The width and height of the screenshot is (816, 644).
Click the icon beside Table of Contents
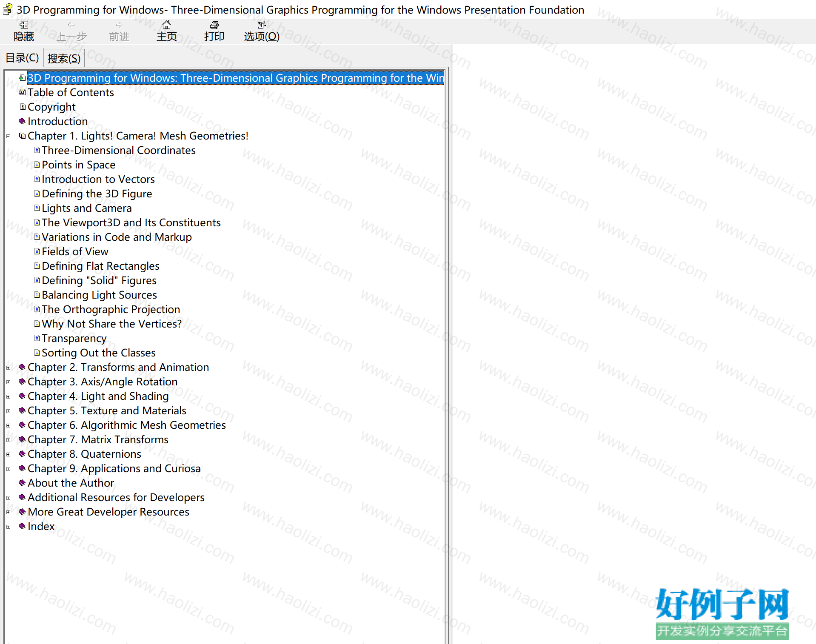point(23,92)
